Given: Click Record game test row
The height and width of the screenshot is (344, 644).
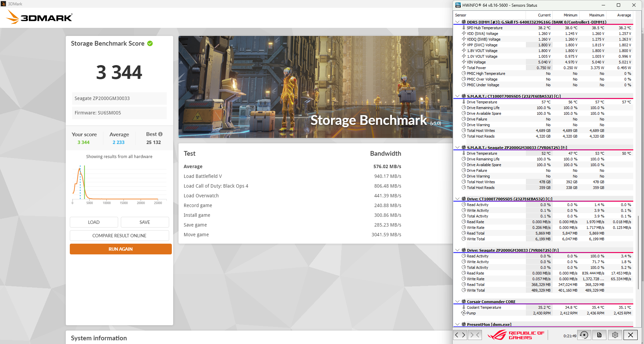Looking at the screenshot, I should coord(292,205).
